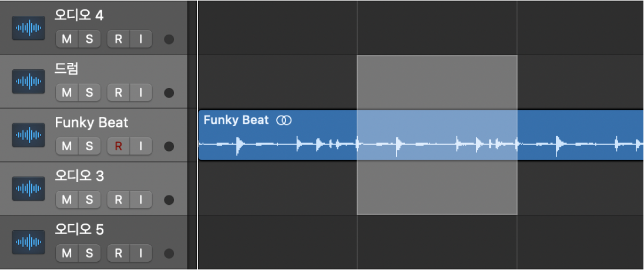
Task: Click the 오디오 4 track status dot
Action: click(x=169, y=40)
